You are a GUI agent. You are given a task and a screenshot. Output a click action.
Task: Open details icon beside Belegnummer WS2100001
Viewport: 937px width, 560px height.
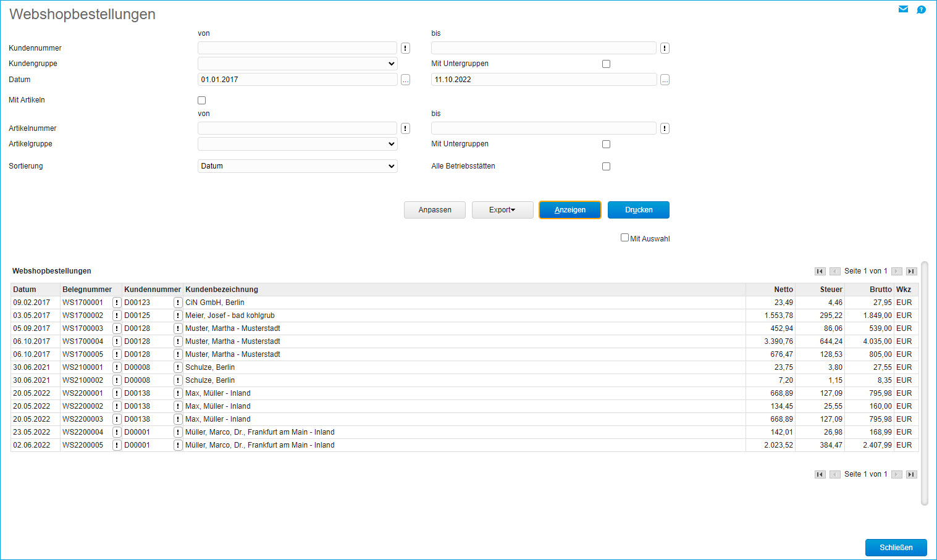pyautogui.click(x=117, y=367)
